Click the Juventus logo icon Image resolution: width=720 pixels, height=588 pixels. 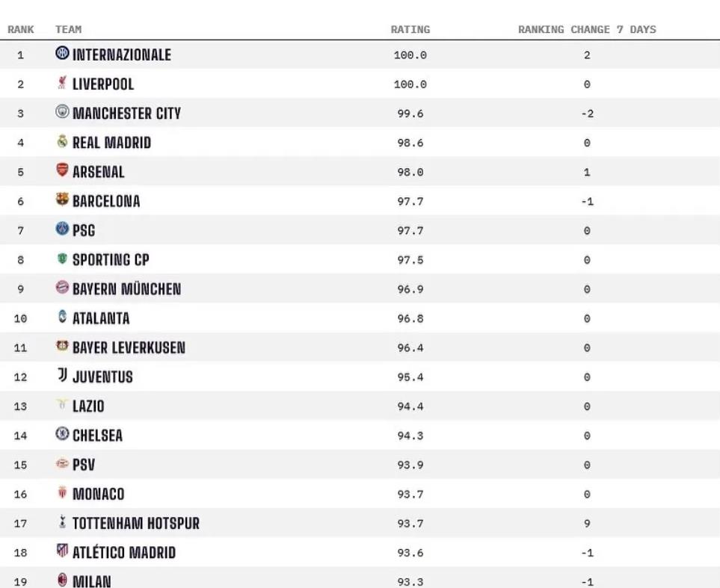click(62, 376)
